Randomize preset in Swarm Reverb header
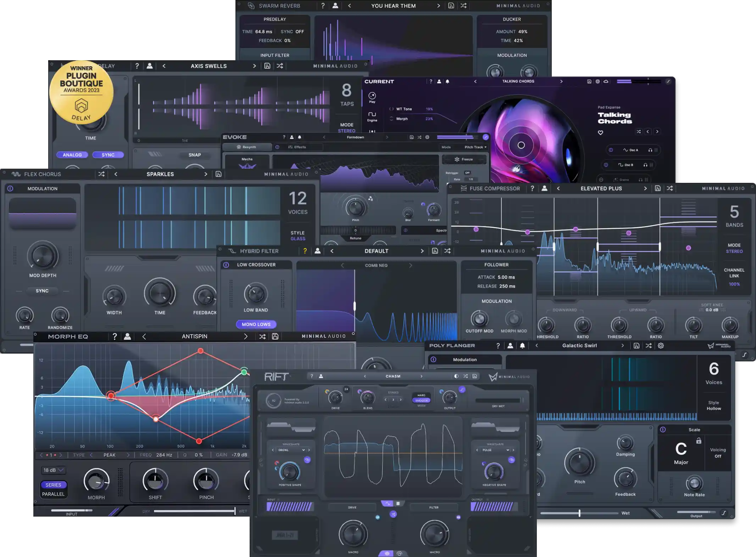The height and width of the screenshot is (557, 756). (463, 6)
